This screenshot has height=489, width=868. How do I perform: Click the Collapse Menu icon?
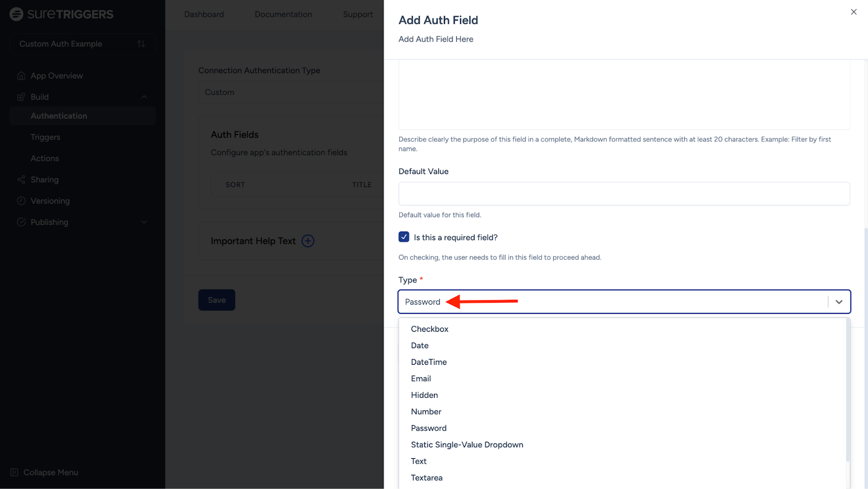click(15, 472)
